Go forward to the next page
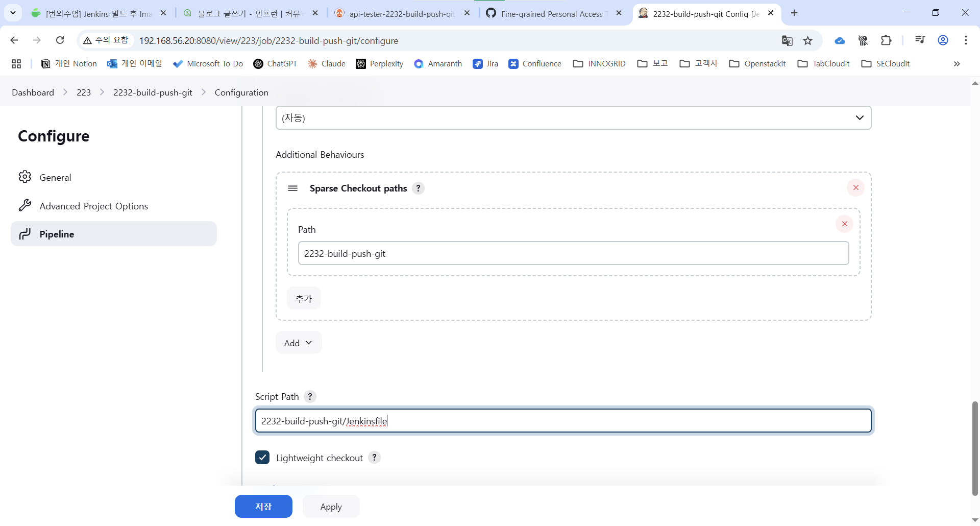 pos(37,40)
